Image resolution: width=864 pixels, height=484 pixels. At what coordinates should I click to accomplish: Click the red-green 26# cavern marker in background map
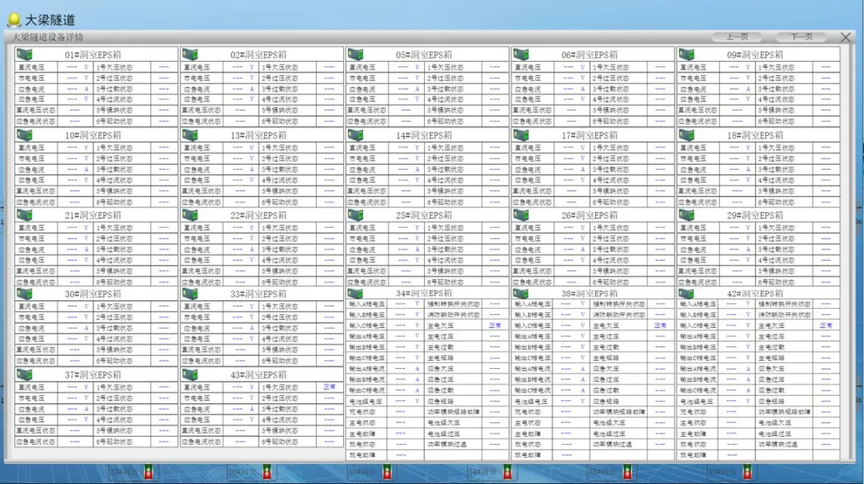pos(267,472)
